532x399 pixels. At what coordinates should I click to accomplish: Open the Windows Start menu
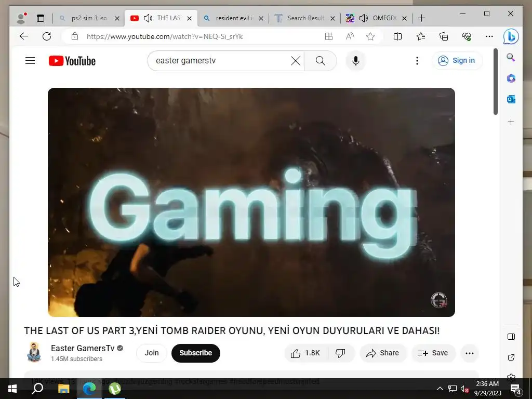coord(12,389)
